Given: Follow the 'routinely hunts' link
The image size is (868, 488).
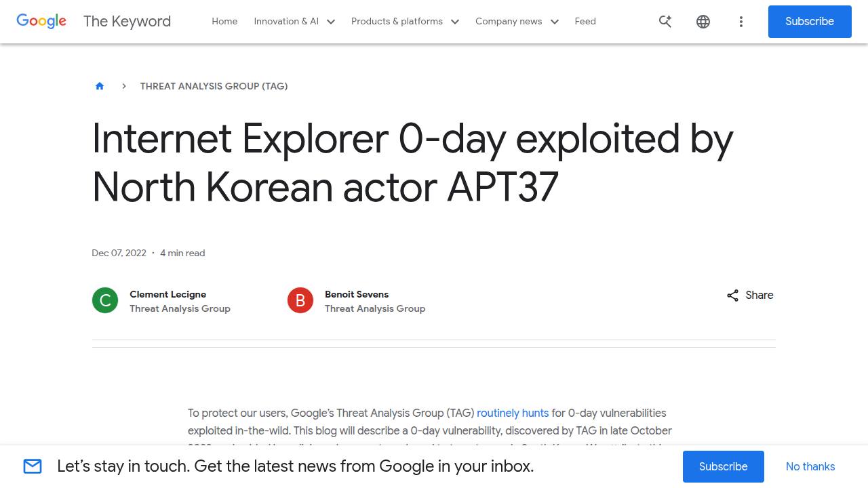Looking at the screenshot, I should (513, 413).
